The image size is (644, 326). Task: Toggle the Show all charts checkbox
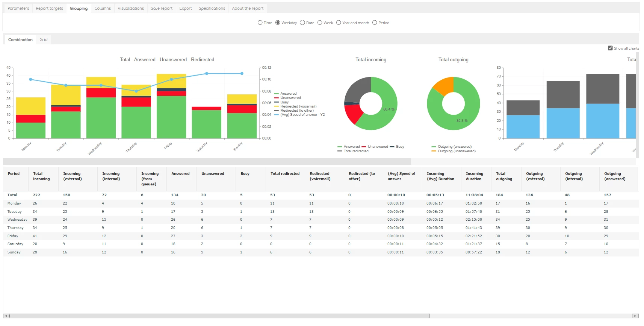pyautogui.click(x=610, y=48)
